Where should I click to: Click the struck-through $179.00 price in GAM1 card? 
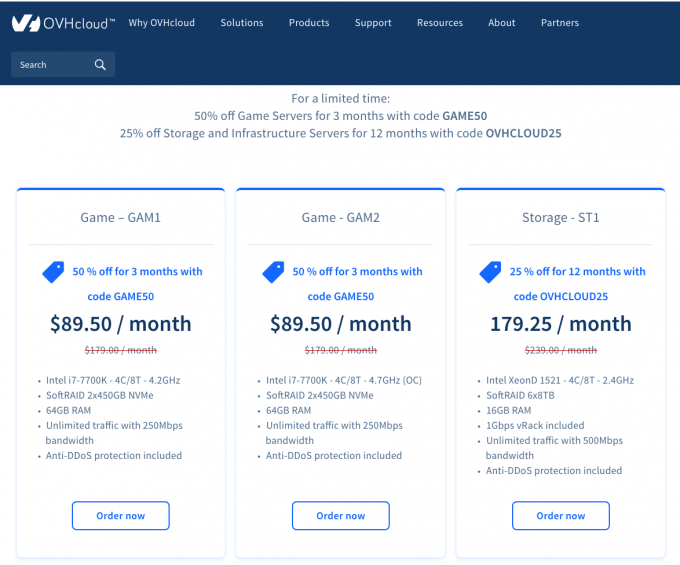[121, 350]
